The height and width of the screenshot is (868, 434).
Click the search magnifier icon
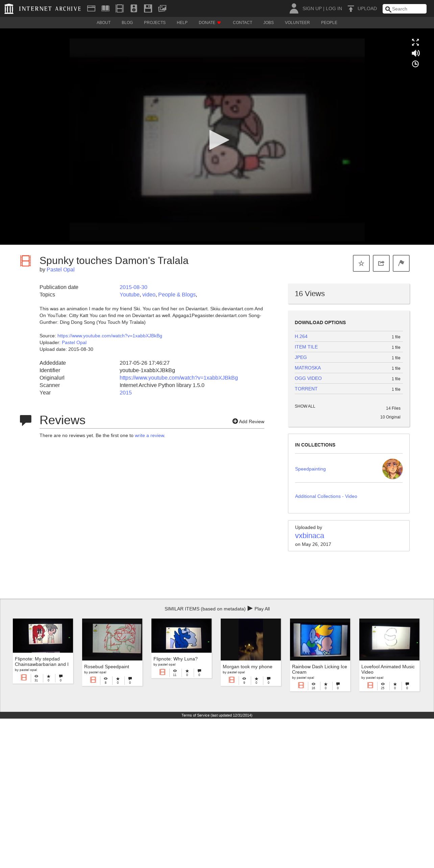[x=388, y=9]
